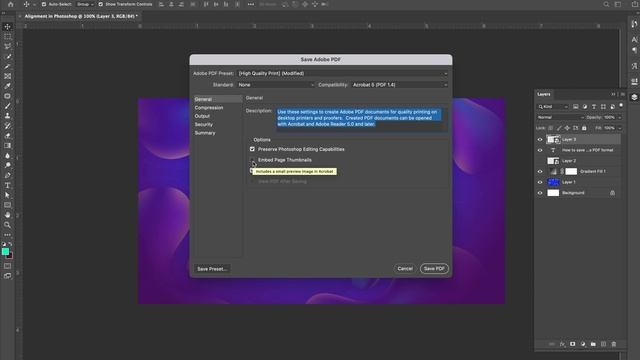Screen dimensions: 640x360
Task: Select the Rectangular Marquee tool
Action: [x=7, y=37]
